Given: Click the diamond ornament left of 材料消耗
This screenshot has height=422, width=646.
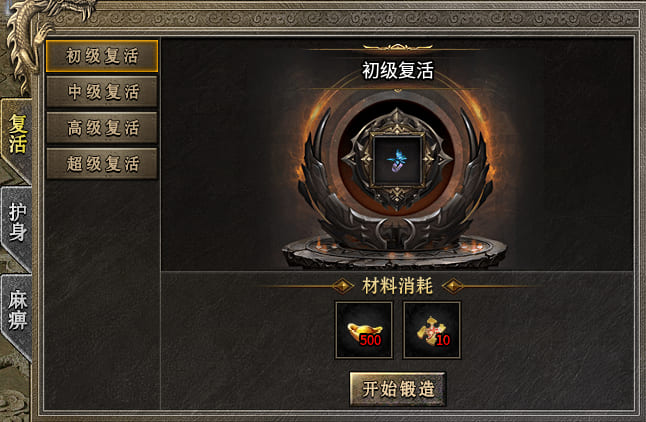Looking at the screenshot, I should pyautogui.click(x=342, y=286).
